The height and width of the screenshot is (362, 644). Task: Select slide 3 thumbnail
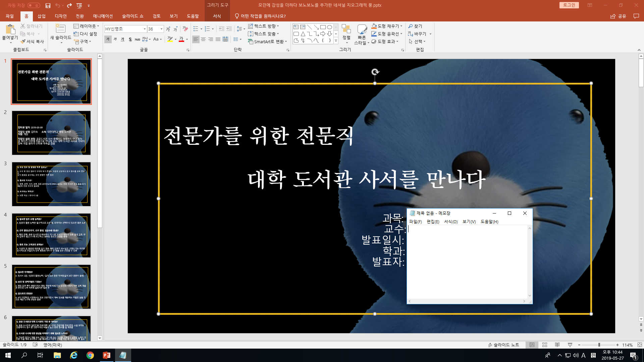coord(51,184)
